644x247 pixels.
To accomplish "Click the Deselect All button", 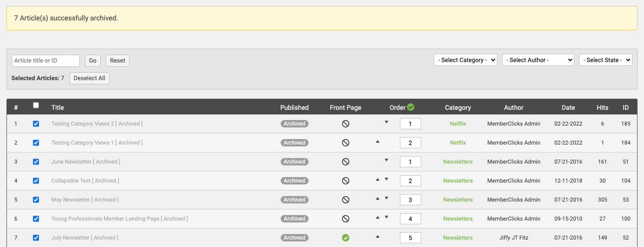I will tap(90, 78).
